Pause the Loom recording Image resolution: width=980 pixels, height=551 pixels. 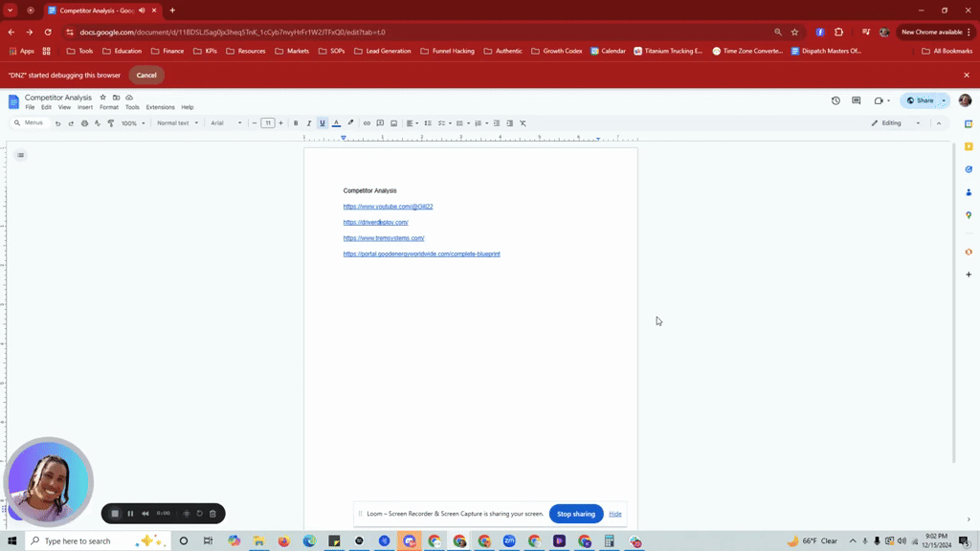pos(130,514)
